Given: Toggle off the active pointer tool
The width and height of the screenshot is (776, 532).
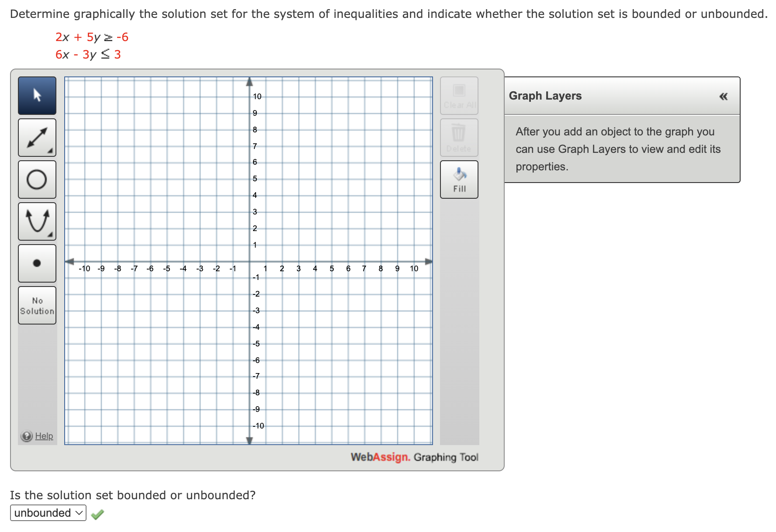Looking at the screenshot, I should point(37,95).
